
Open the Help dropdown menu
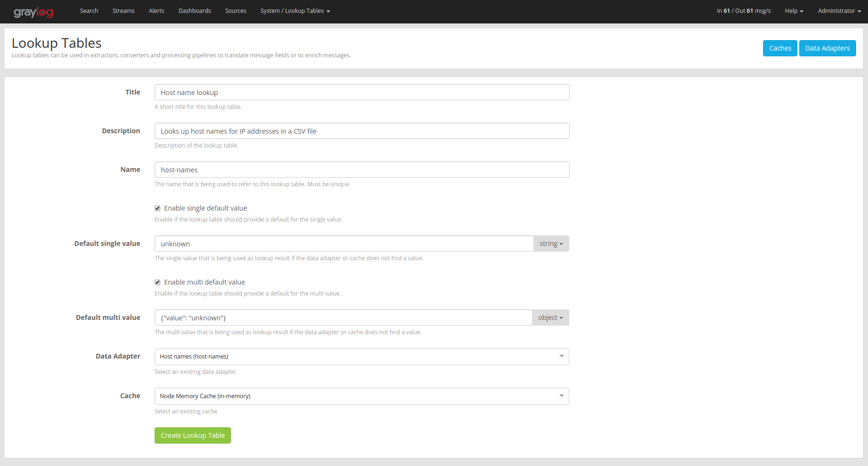[794, 11]
